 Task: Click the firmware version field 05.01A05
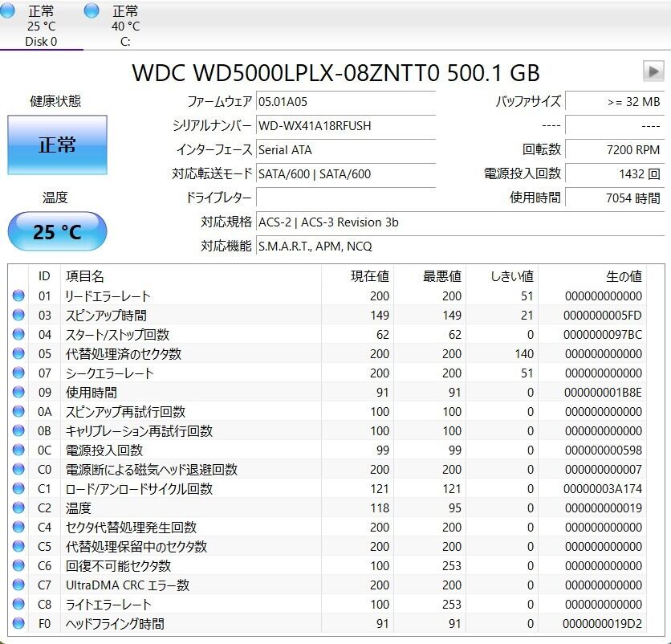click(345, 102)
